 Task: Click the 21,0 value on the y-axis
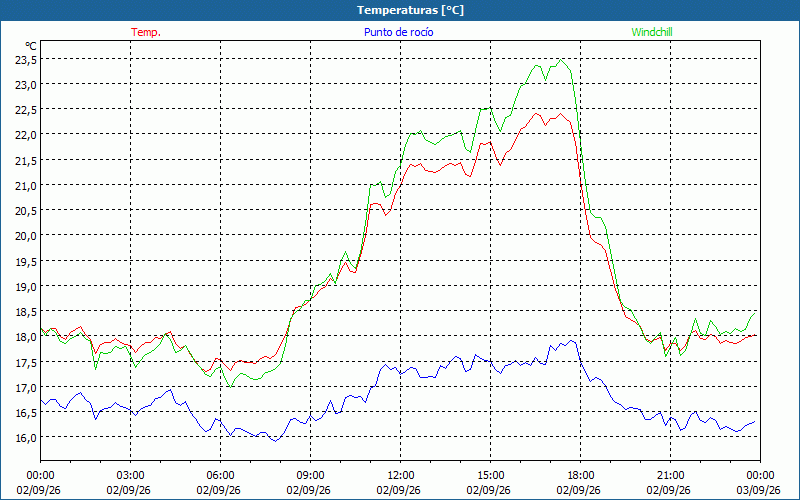pos(27,186)
